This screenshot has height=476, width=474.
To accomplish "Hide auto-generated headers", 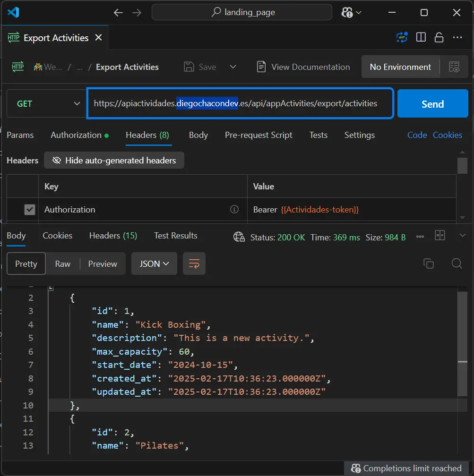I will tap(114, 161).
